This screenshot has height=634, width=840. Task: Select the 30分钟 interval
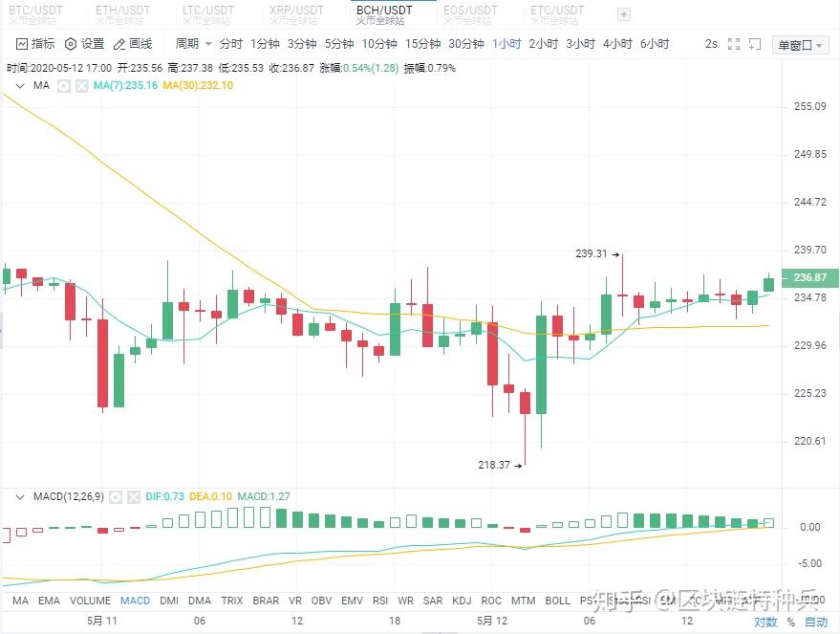click(x=466, y=44)
